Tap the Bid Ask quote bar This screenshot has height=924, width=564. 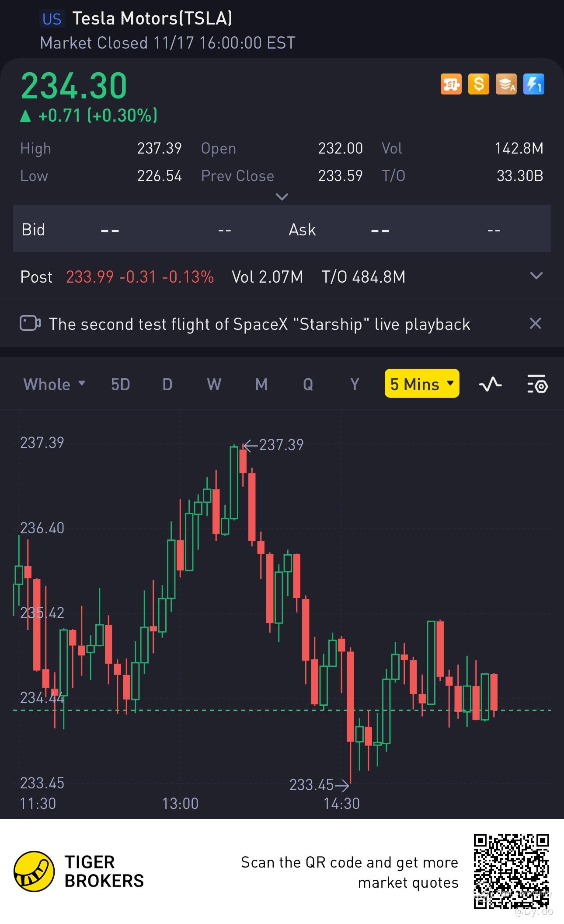282,230
